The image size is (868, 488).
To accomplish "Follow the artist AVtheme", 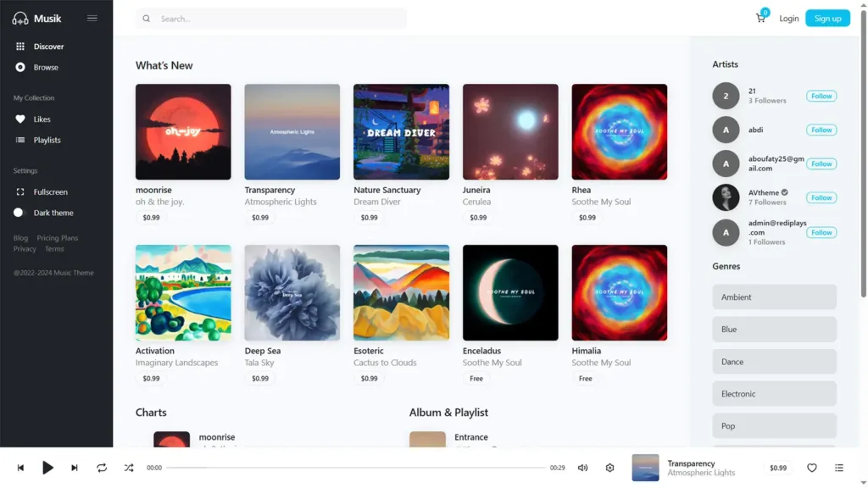I will coord(821,197).
